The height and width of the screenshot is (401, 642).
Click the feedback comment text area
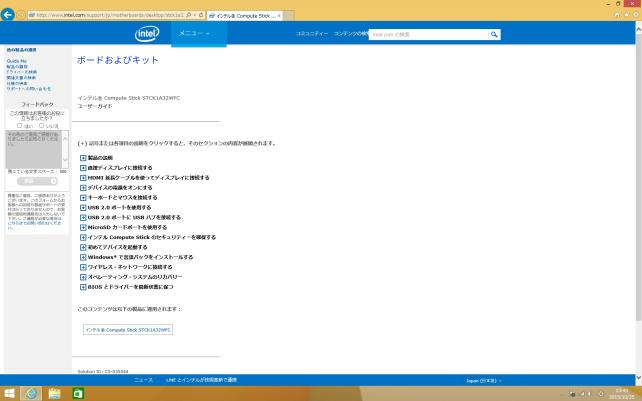(33, 149)
